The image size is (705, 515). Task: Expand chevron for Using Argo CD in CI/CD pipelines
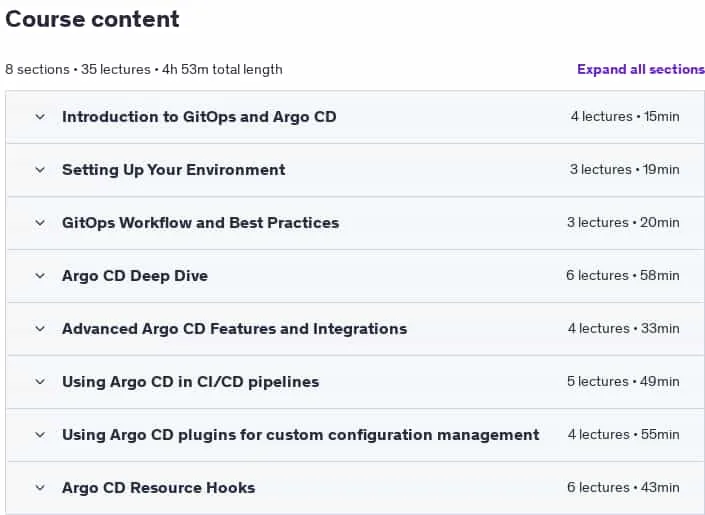[40, 382]
